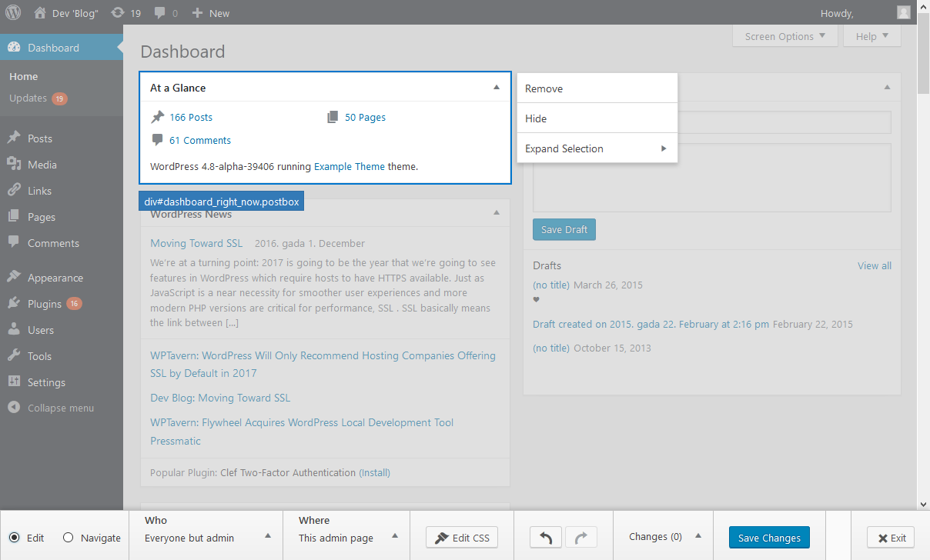Click the Posts pushpin icon in sidebar
930x560 pixels.
click(14, 138)
